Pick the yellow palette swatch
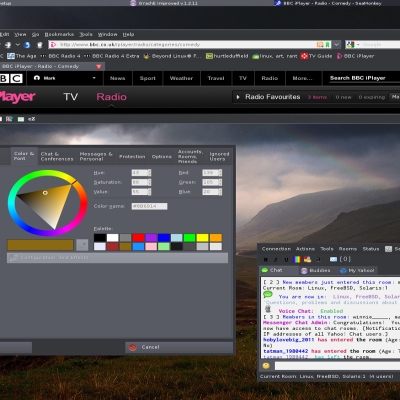This screenshot has height=400, width=400. [x=202, y=238]
